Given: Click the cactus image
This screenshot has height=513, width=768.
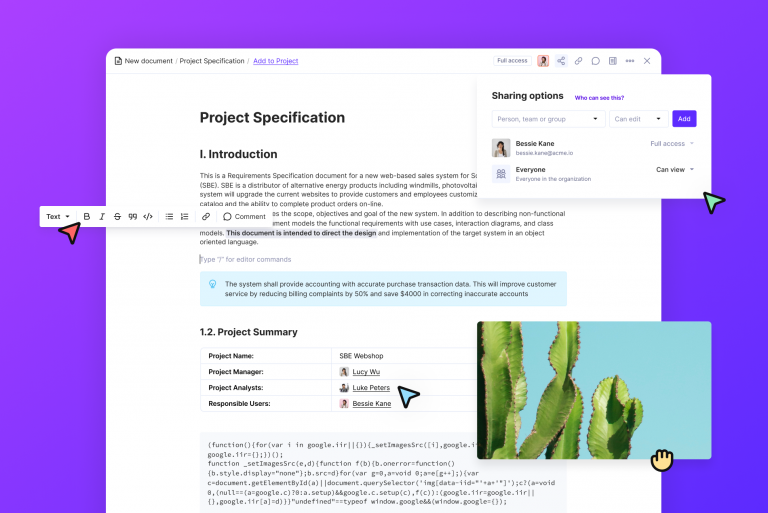Looking at the screenshot, I should tap(594, 390).
